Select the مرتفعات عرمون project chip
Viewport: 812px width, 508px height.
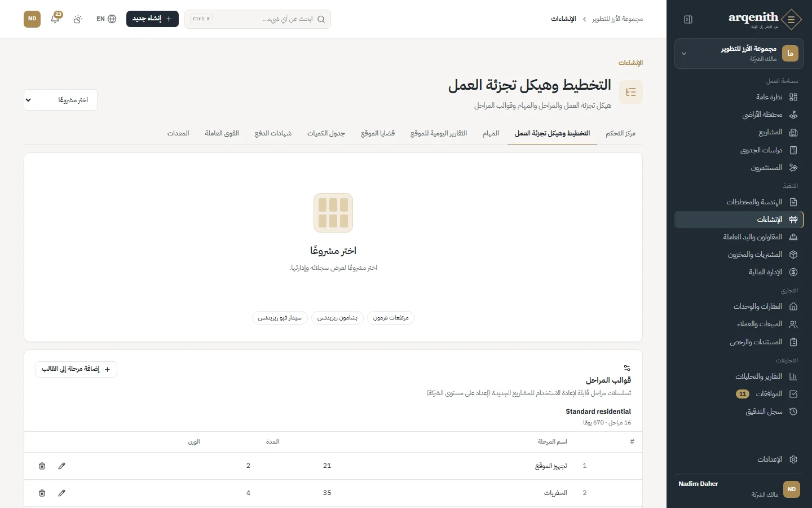coord(391,318)
